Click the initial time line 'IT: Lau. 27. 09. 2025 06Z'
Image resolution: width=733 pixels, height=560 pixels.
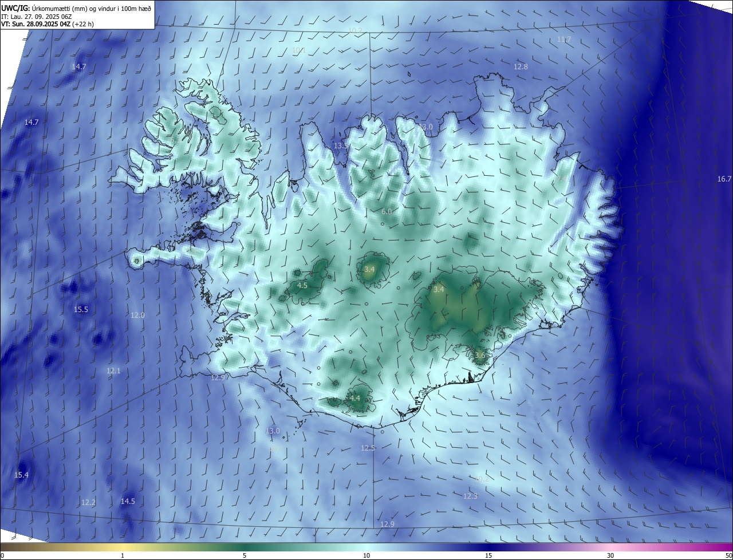[x=37, y=17]
